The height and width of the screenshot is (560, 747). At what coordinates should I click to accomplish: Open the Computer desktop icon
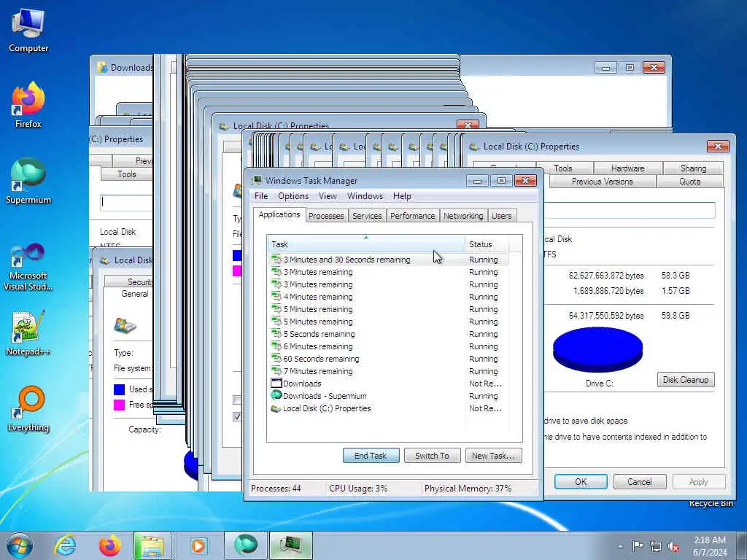28,30
